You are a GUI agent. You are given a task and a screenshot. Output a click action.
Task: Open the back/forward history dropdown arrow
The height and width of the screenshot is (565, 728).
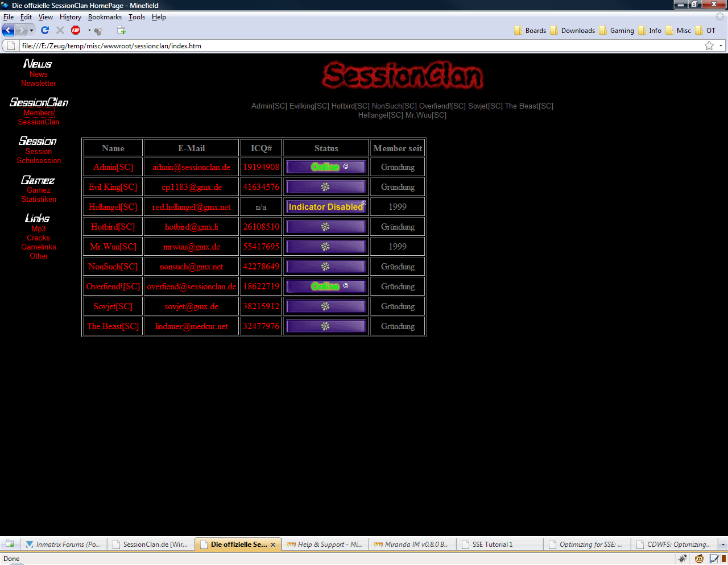(32, 30)
